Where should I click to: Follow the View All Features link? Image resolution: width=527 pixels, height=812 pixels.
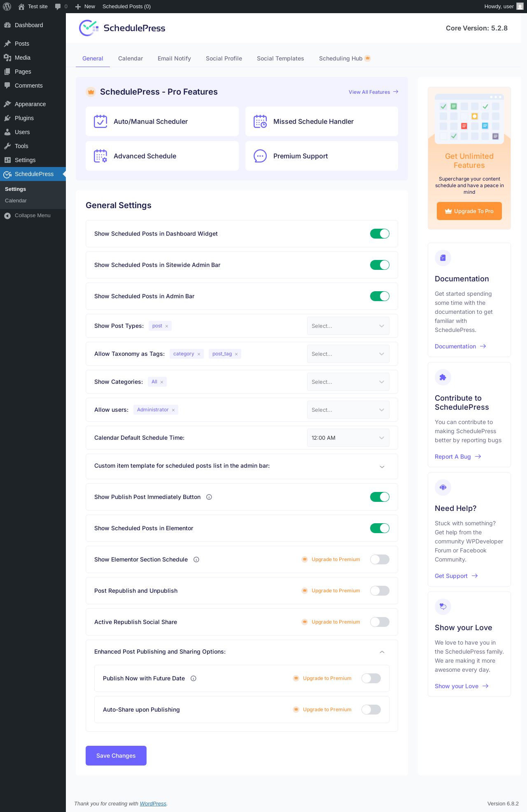point(373,92)
